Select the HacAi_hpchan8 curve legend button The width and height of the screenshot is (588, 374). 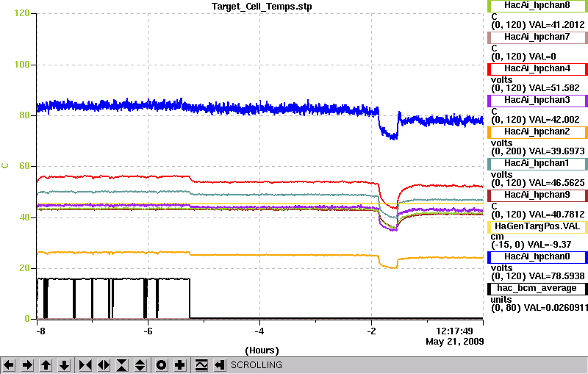click(537, 6)
